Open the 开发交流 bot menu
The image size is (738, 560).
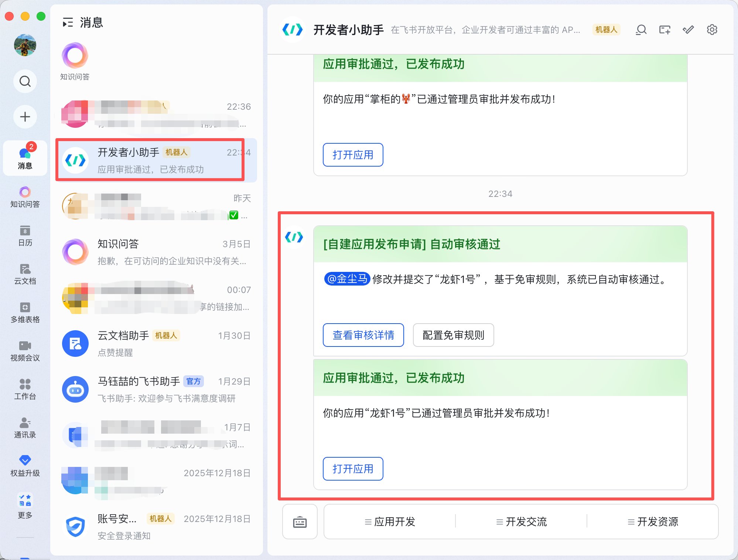522,522
